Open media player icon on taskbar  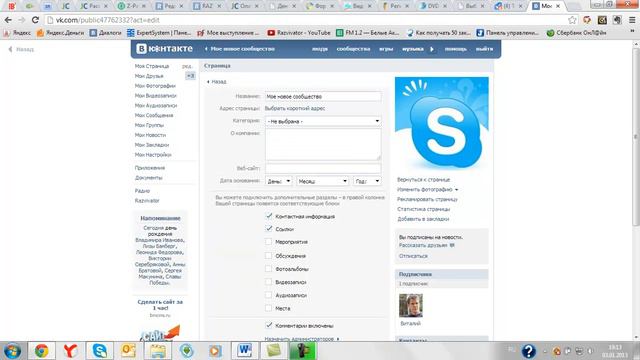[216, 351]
